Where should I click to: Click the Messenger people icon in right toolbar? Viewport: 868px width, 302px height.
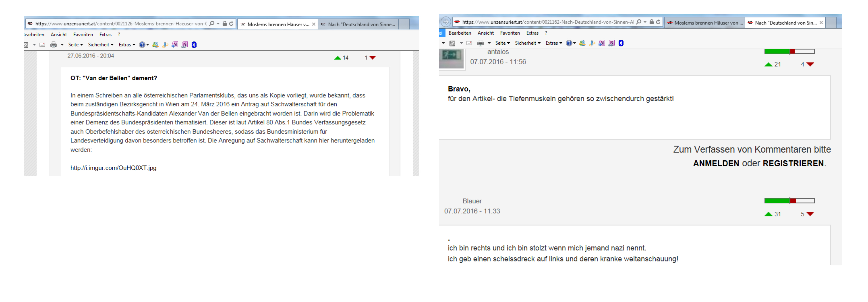tap(582, 43)
